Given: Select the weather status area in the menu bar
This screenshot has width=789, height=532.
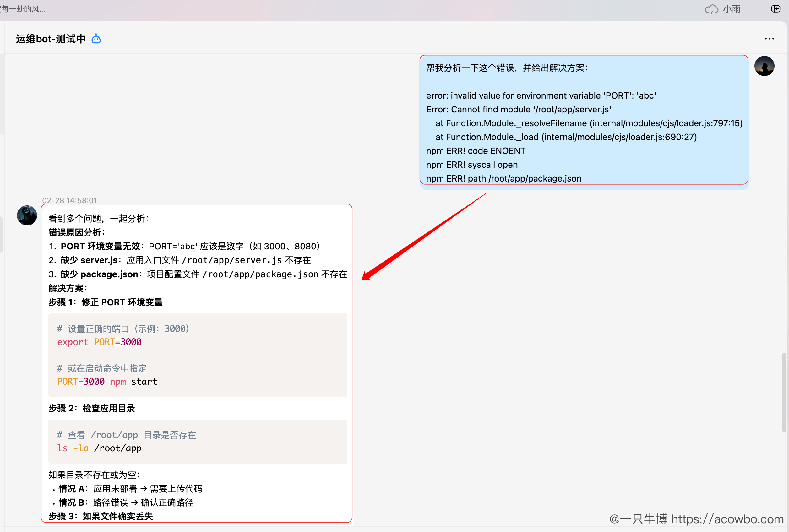Looking at the screenshot, I should click(x=723, y=9).
